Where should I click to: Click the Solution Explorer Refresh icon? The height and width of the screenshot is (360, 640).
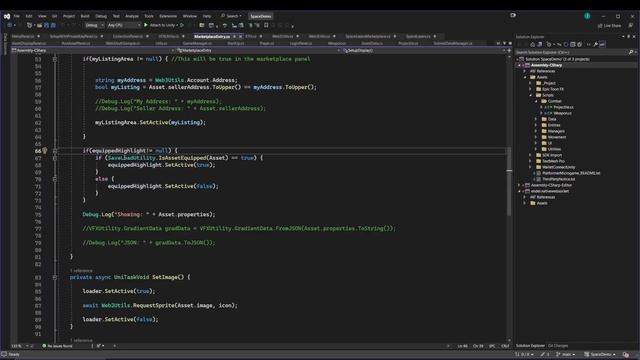pos(566,44)
